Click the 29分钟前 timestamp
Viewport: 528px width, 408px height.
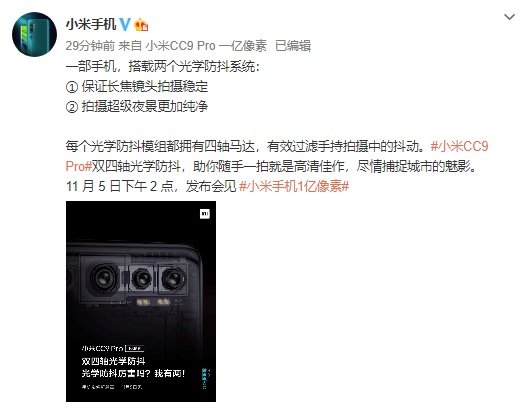click(x=90, y=46)
